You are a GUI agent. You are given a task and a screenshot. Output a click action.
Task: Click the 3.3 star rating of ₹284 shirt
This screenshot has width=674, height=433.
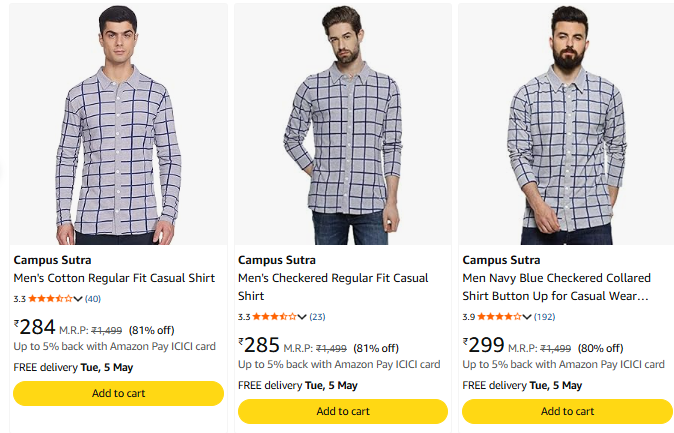50,299
